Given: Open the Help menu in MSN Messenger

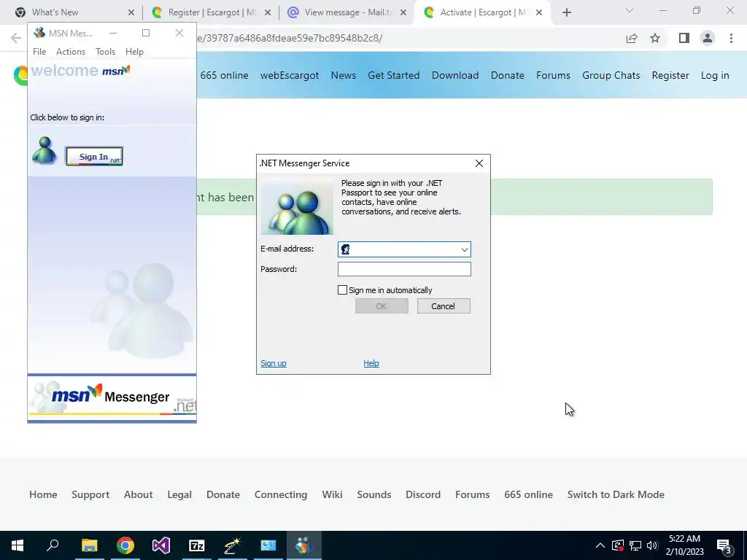Looking at the screenshot, I should (x=134, y=52).
